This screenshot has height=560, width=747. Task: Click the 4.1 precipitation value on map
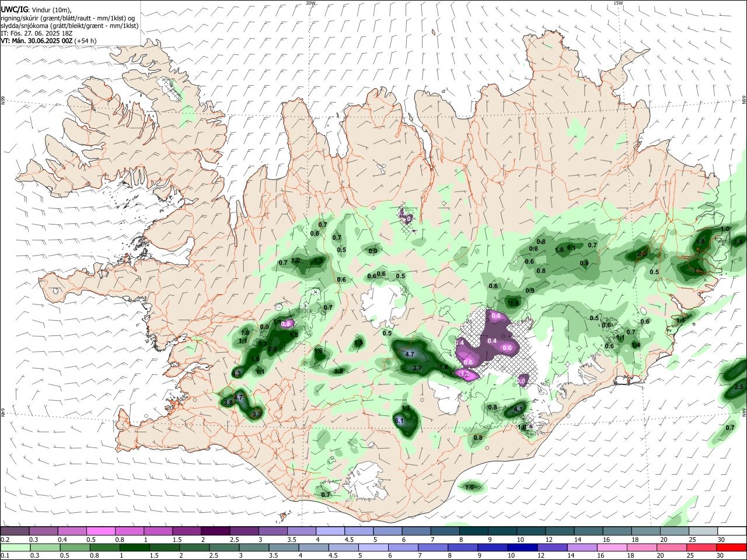(518, 409)
